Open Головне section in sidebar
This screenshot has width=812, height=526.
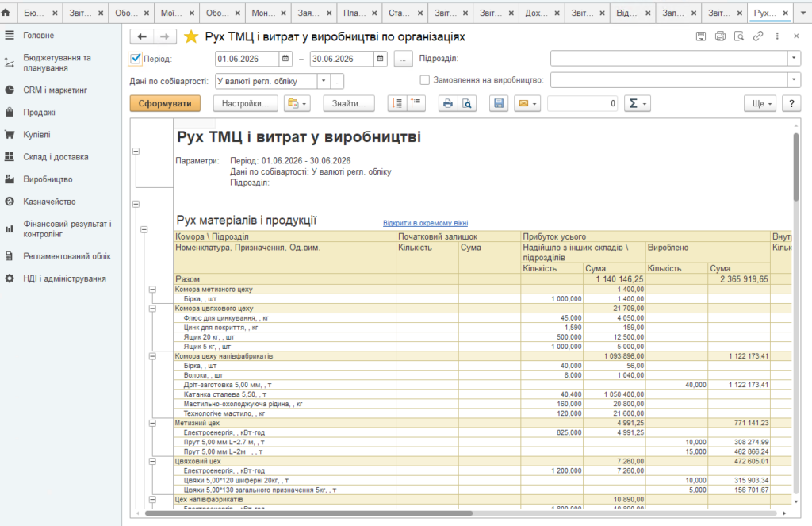point(38,35)
